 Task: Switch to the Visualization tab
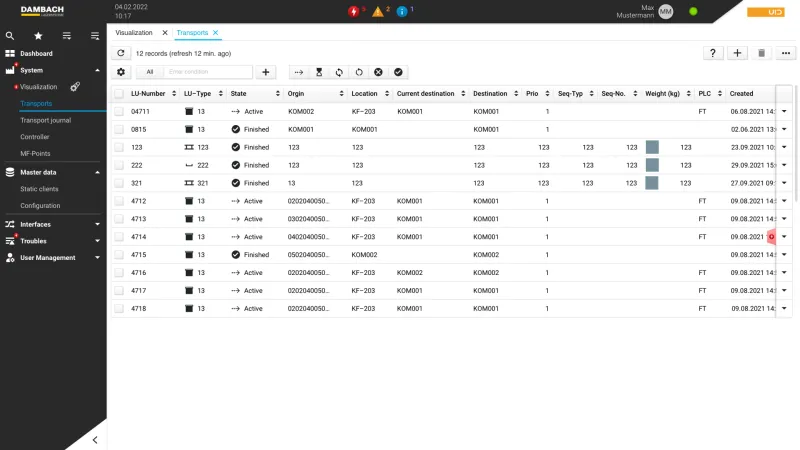134,33
